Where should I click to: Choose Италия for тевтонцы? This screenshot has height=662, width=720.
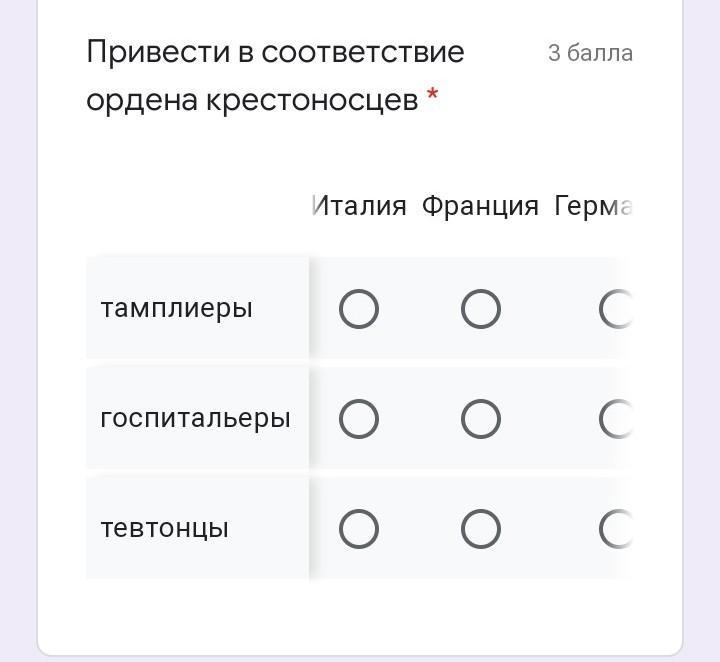359,529
